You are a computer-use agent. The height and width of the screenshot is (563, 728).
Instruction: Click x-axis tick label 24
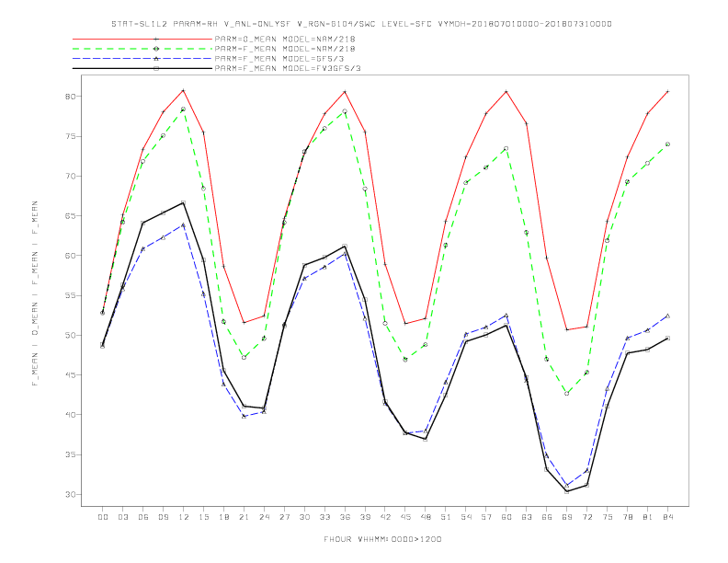264,517
